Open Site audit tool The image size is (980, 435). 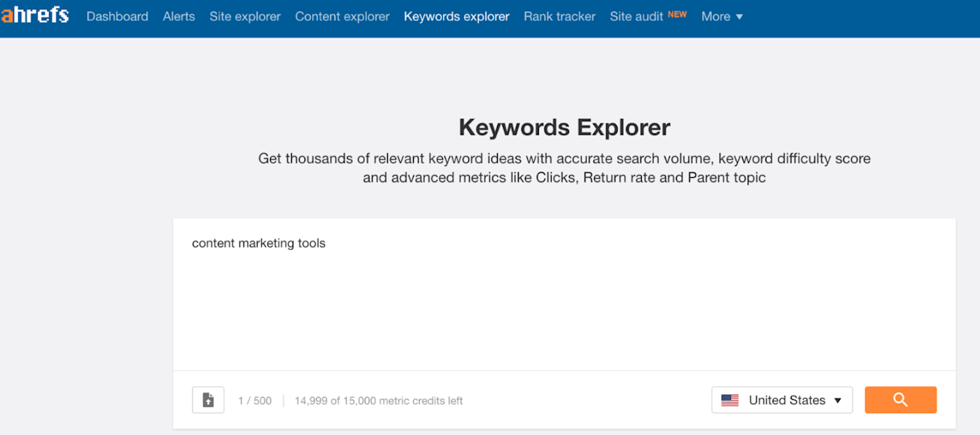(x=636, y=16)
